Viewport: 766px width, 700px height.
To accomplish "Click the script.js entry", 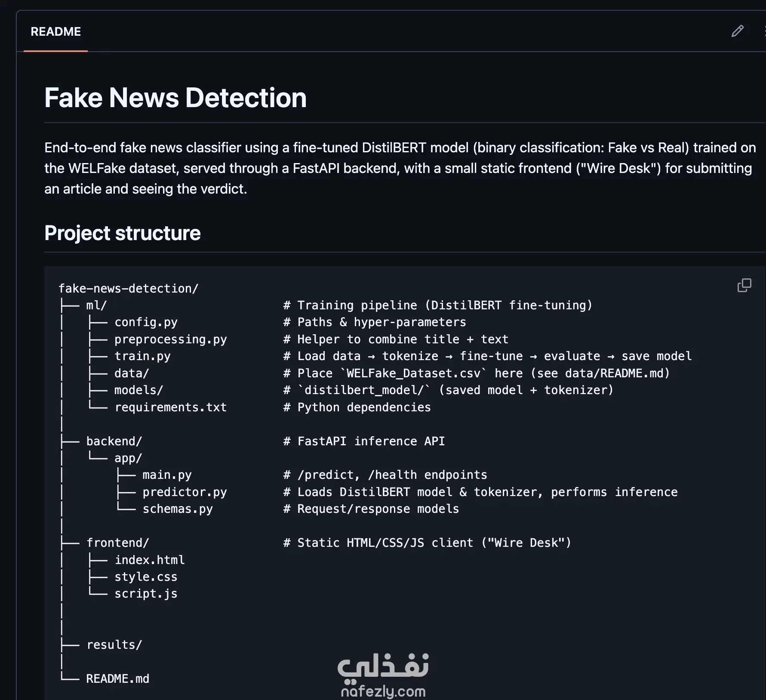I will click(146, 594).
